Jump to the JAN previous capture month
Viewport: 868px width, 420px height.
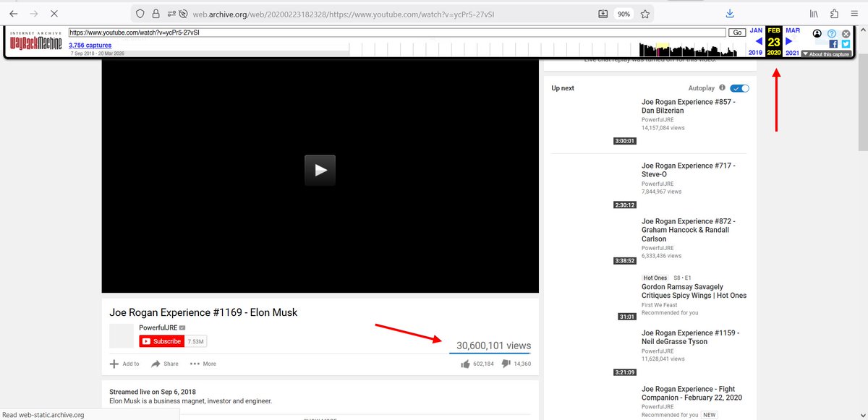[x=757, y=30]
